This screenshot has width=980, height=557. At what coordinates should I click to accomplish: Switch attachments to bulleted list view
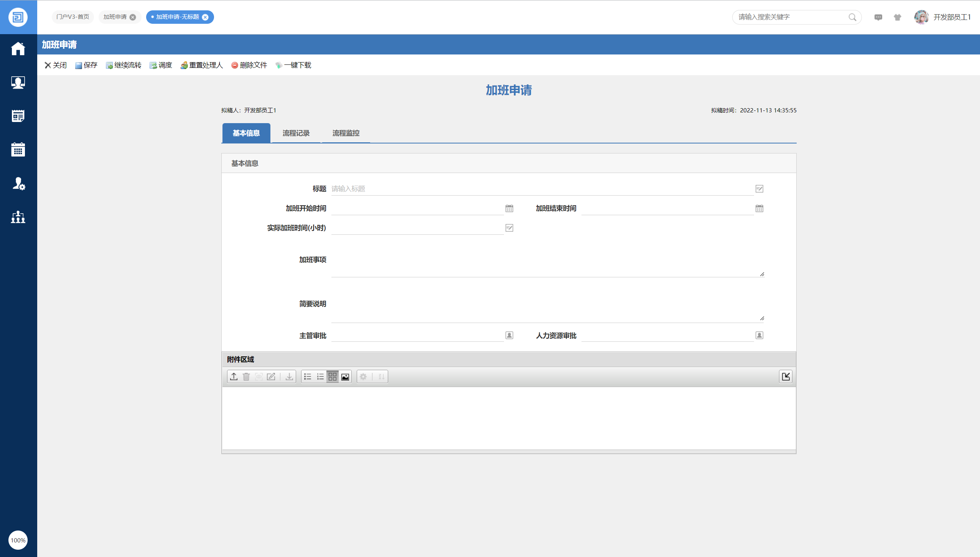308,377
